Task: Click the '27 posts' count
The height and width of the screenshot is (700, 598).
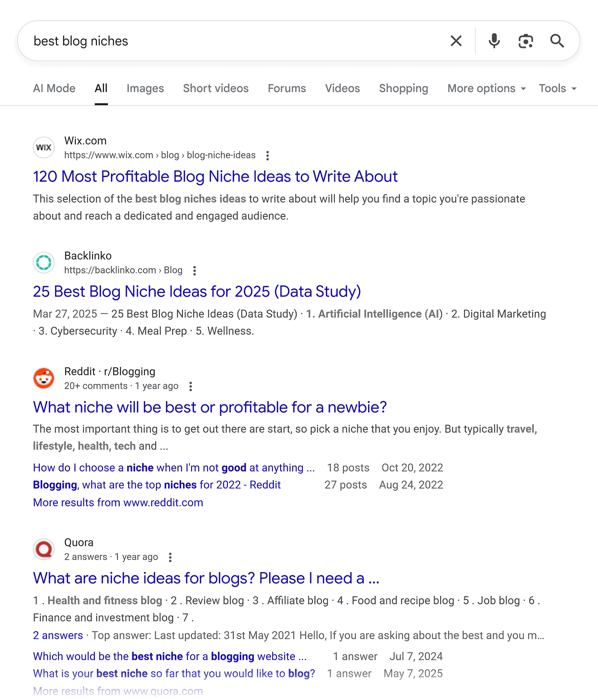Action: pos(346,485)
